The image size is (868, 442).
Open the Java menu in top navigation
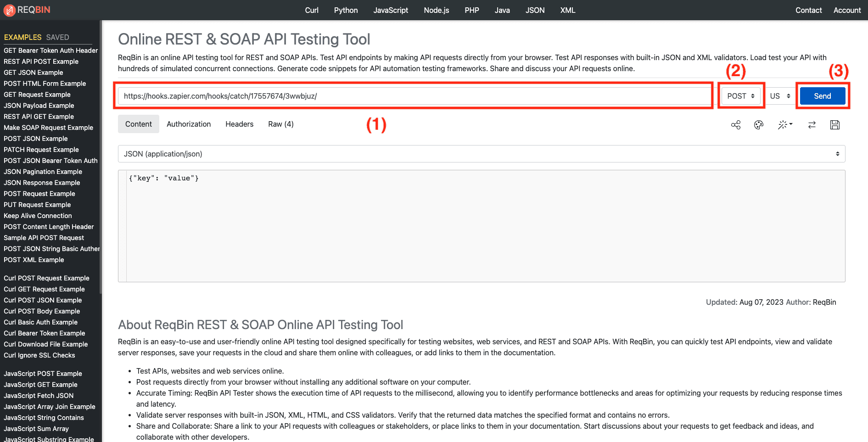click(x=502, y=10)
